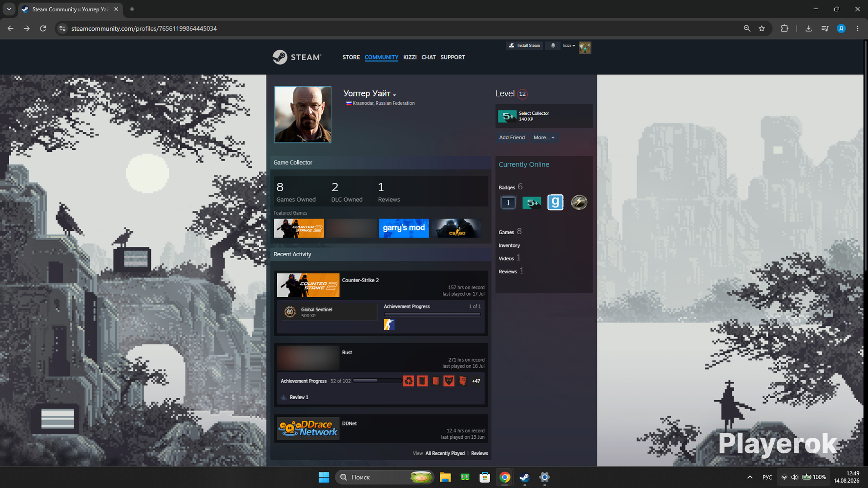The image size is (868, 488).
Task: Click the Counter-Strike 2 achievement progress bar
Action: pos(433,314)
